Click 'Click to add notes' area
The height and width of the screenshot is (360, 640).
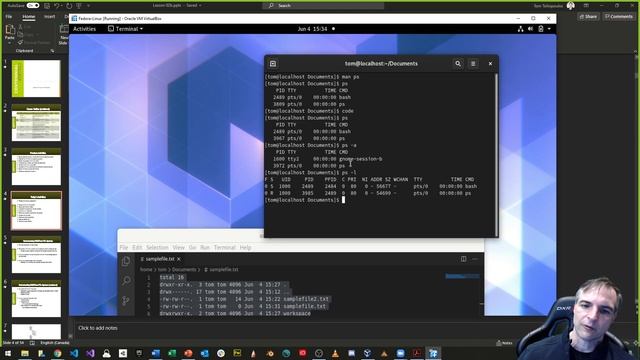98,328
